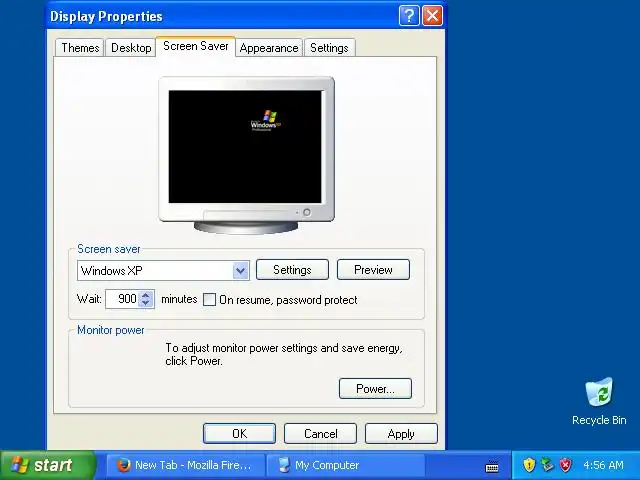The height and width of the screenshot is (480, 640).
Task: Cancel the Display Properties dialog
Action: pos(320,433)
